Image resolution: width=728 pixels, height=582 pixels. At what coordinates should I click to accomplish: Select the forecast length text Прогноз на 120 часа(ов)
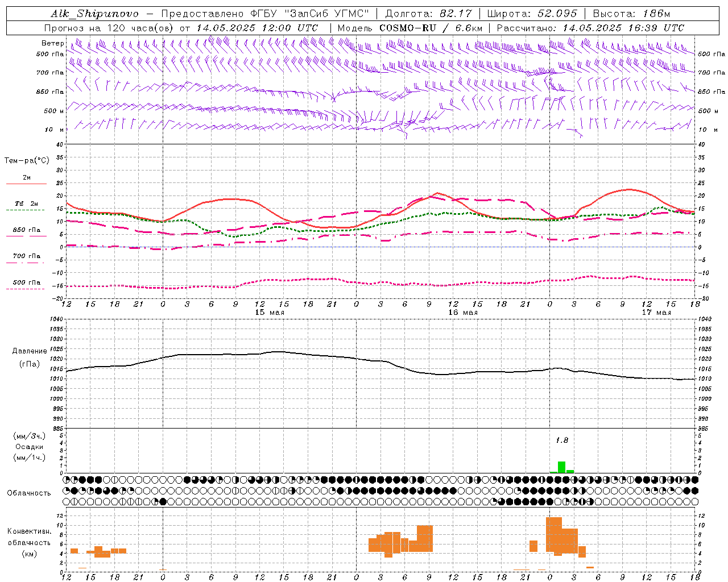point(110,28)
